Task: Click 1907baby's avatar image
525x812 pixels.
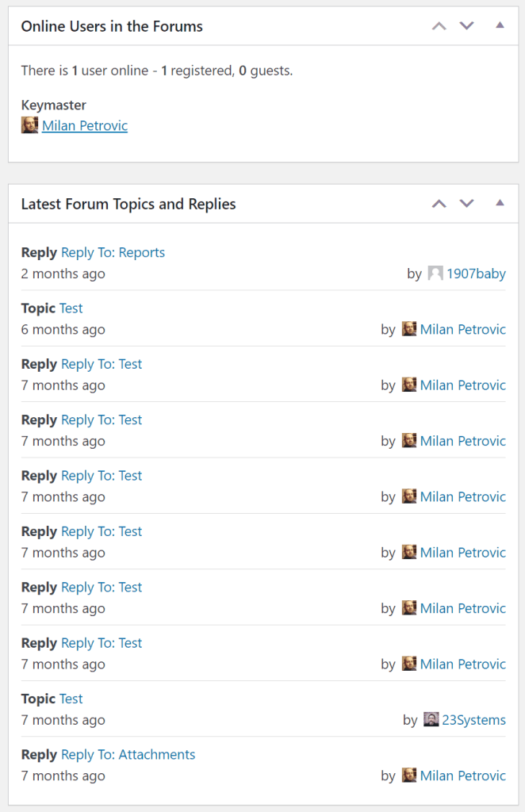Action: tap(435, 273)
